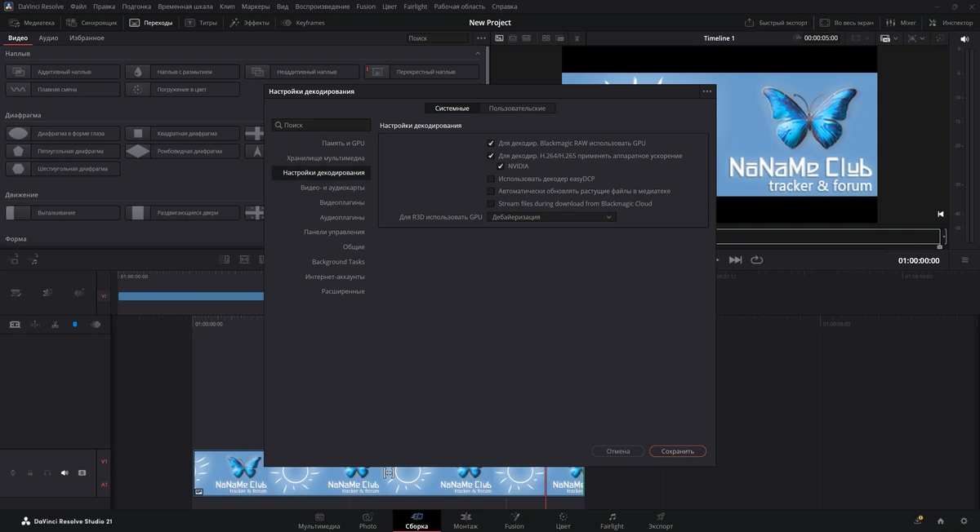The image size is (980, 532).
Task: Open the Временная шкала menu
Action: tap(185, 7)
